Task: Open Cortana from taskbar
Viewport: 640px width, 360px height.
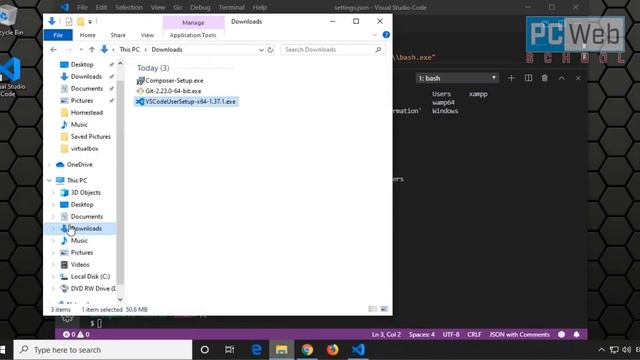Action: coord(205,350)
